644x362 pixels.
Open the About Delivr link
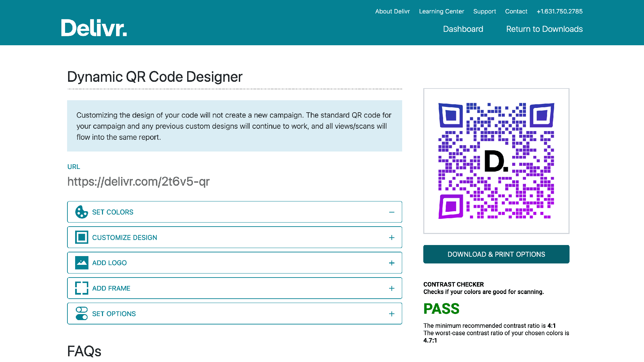click(392, 11)
